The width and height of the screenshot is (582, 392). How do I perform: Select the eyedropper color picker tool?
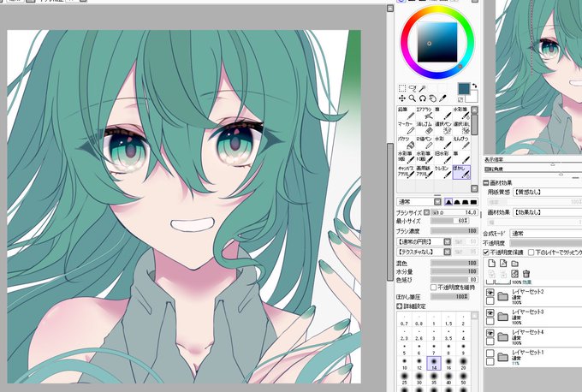(x=442, y=98)
